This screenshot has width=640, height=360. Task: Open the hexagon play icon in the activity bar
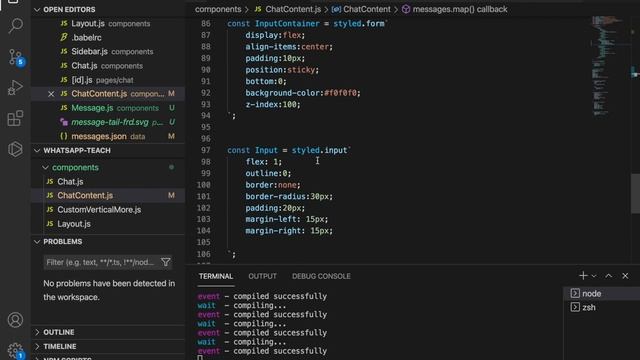tap(15, 149)
